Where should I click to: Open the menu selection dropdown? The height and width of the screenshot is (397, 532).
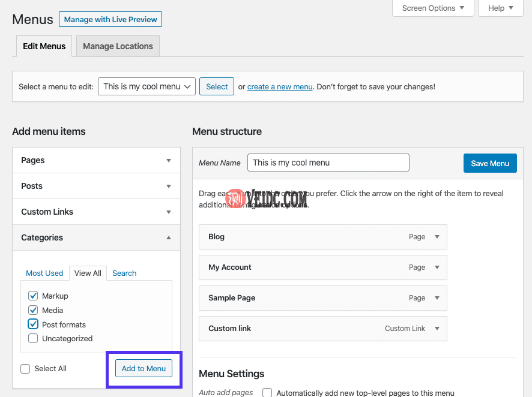pyautogui.click(x=147, y=86)
